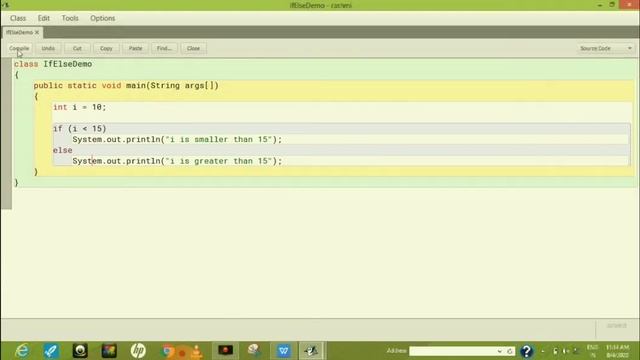The height and width of the screenshot is (360, 640).
Task: Click the Compile button
Action: pos(19,48)
